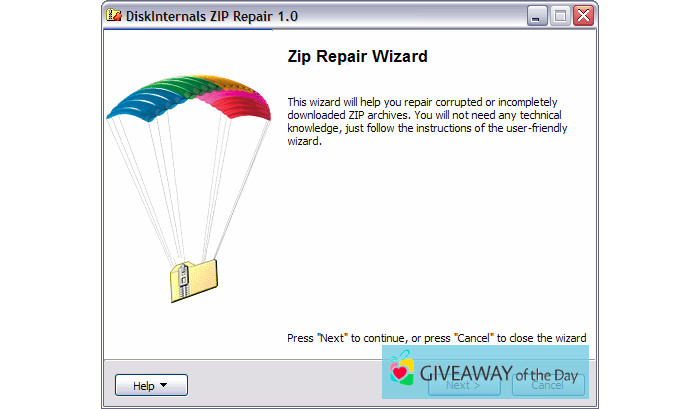Click the DiskInternals ZIP Repair title bar icon
This screenshot has width=700, height=409.
pos(112,16)
